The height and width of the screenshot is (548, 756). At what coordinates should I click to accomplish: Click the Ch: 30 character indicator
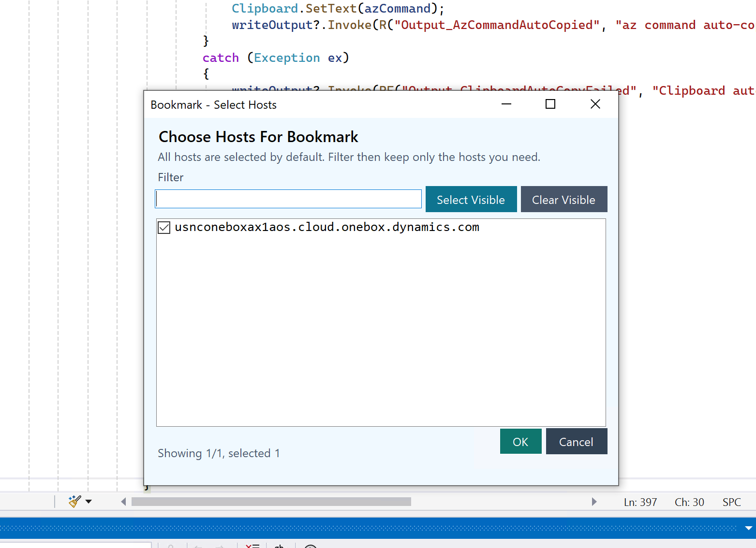coord(689,502)
